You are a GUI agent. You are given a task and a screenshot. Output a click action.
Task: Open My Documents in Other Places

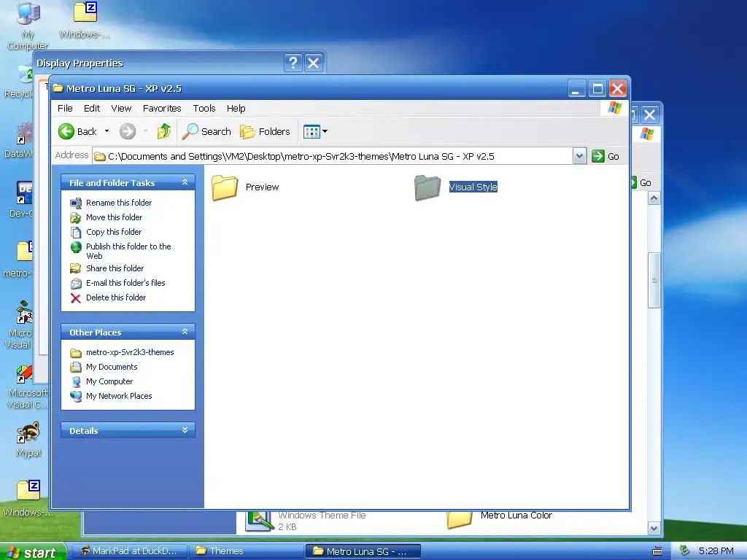point(112,367)
